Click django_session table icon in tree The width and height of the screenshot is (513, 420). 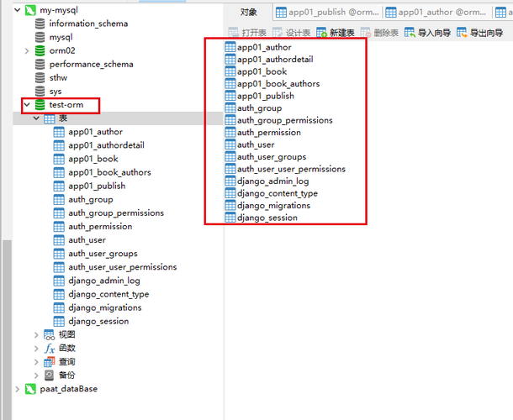click(x=59, y=321)
